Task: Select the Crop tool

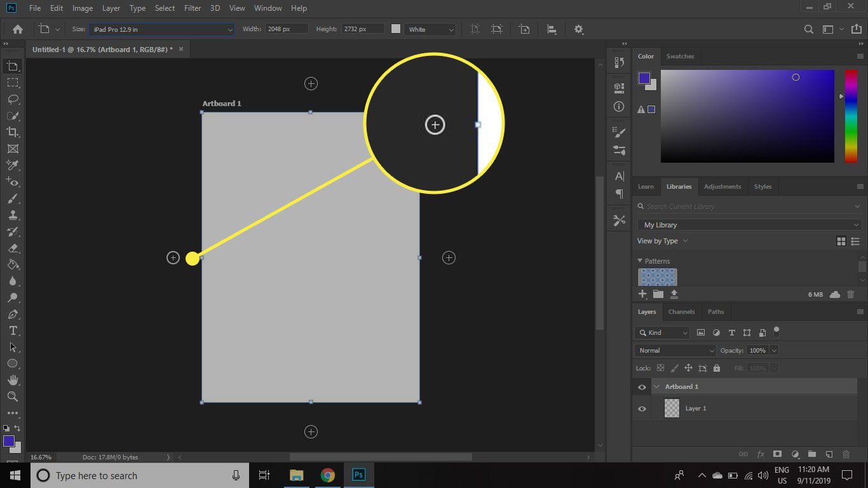Action: (12, 132)
